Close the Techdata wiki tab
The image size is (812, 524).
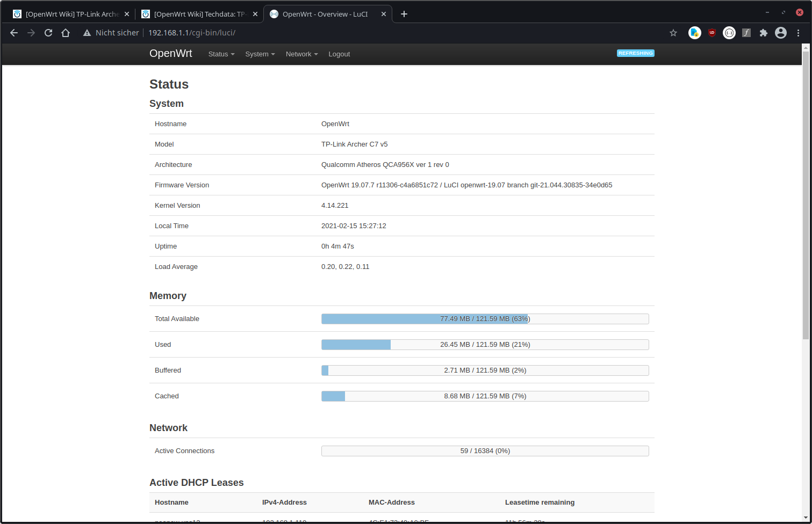point(255,14)
